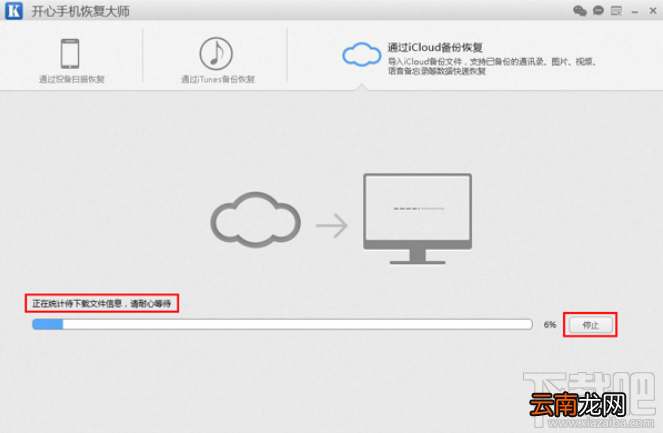Click the 6% progress percentage label
663x433 pixels.
[x=550, y=325]
